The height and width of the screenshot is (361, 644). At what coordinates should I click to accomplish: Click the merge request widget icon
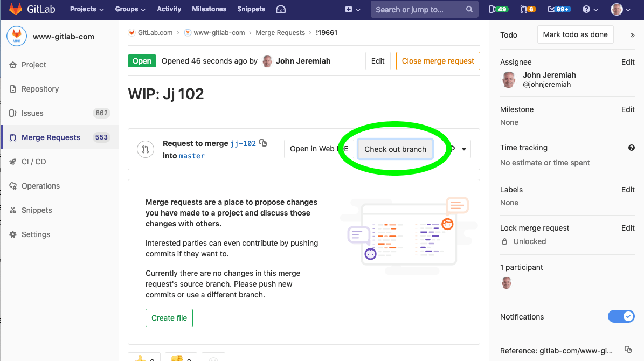click(146, 149)
